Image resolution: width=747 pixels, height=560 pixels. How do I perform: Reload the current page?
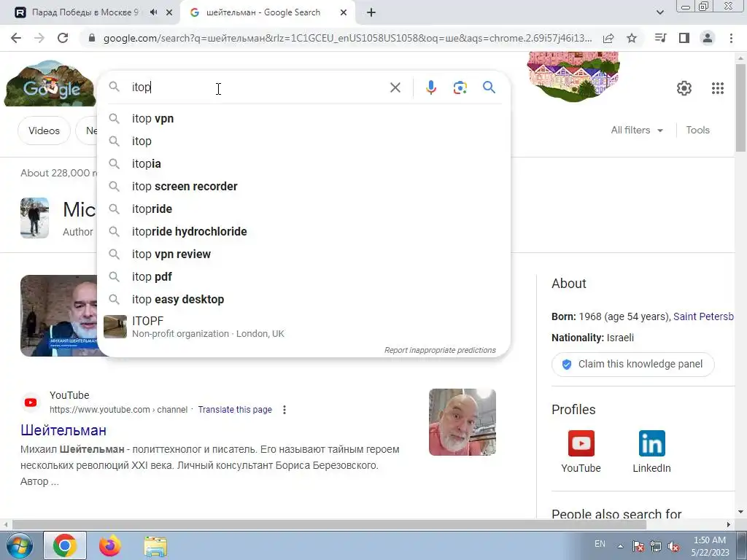click(x=63, y=38)
